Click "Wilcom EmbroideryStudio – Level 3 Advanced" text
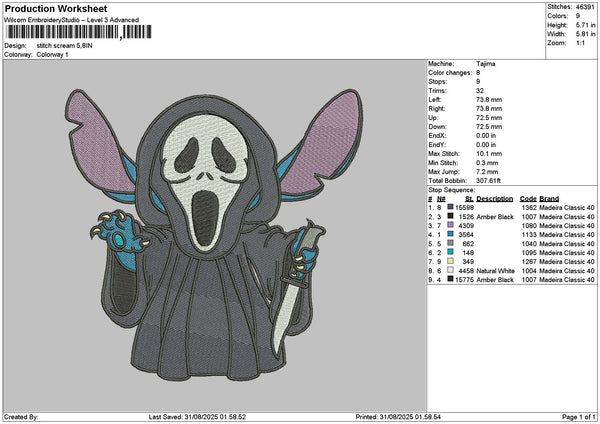 point(71,20)
